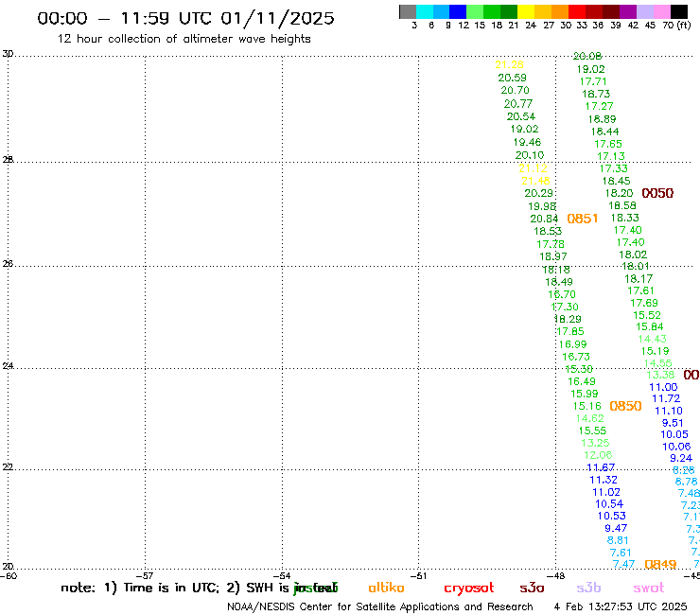Viewport: 700px width, 615px height.
Task: Select the 18.89 wave height reading
Action: [x=602, y=119]
